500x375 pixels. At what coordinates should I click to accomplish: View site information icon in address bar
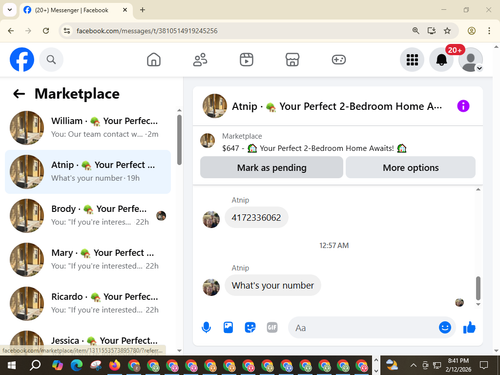click(x=67, y=31)
